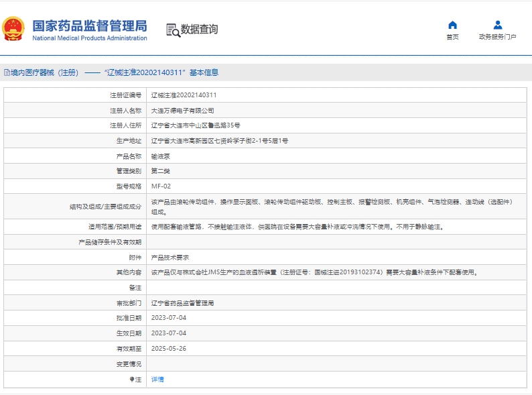Open the 政务服务门户 text label

point(497,37)
